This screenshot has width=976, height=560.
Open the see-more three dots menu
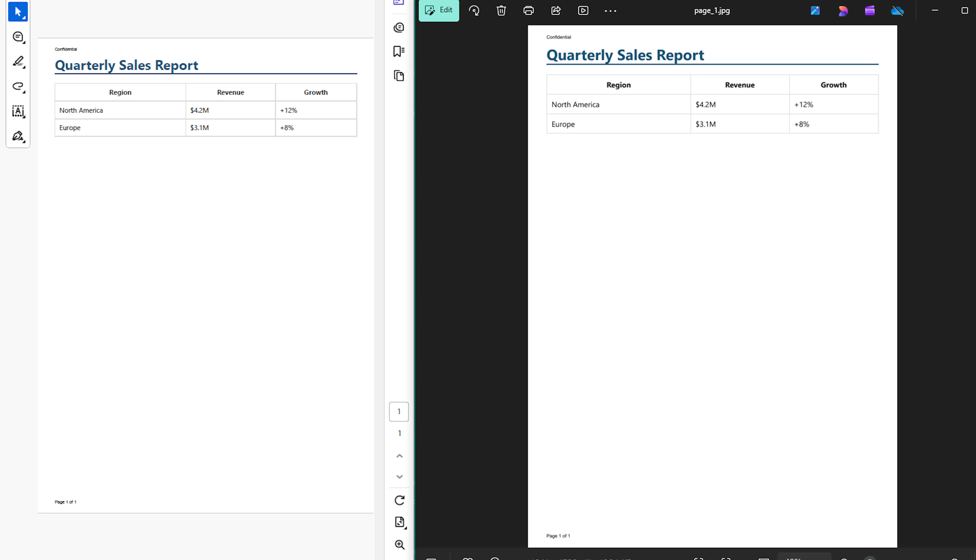(x=611, y=11)
